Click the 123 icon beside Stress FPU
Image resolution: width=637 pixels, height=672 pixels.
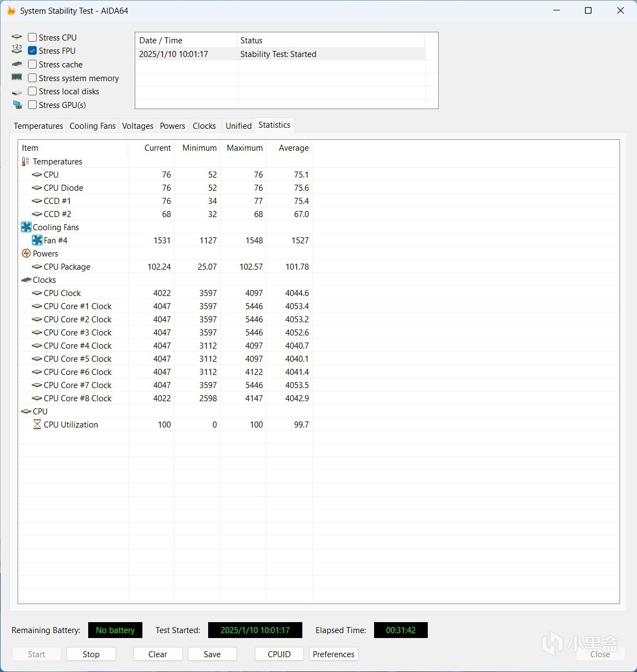coord(17,50)
